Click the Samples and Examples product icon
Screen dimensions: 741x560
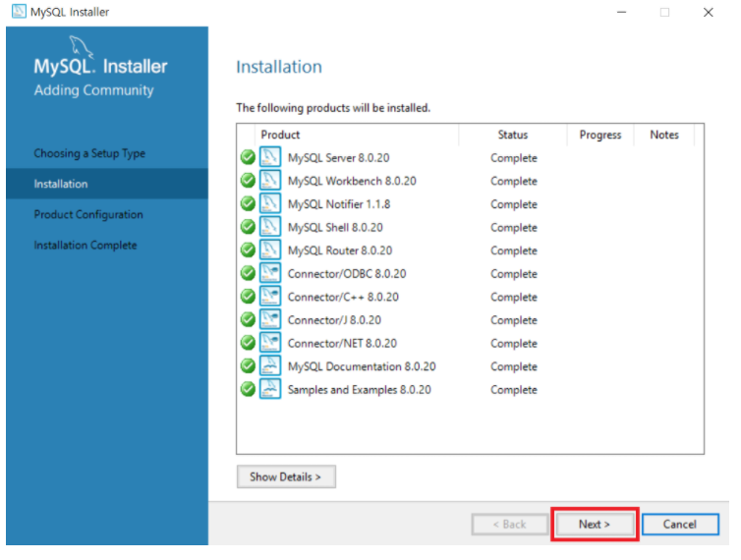pos(270,389)
